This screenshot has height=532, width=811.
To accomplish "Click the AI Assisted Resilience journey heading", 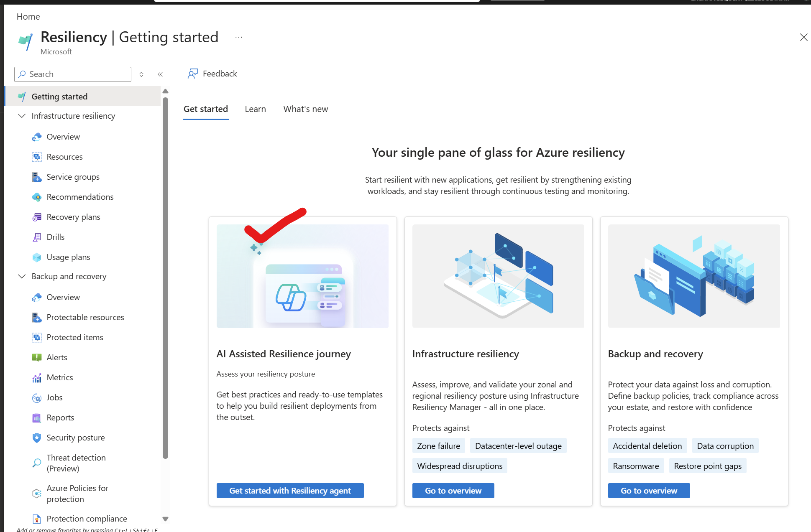I will [284, 354].
